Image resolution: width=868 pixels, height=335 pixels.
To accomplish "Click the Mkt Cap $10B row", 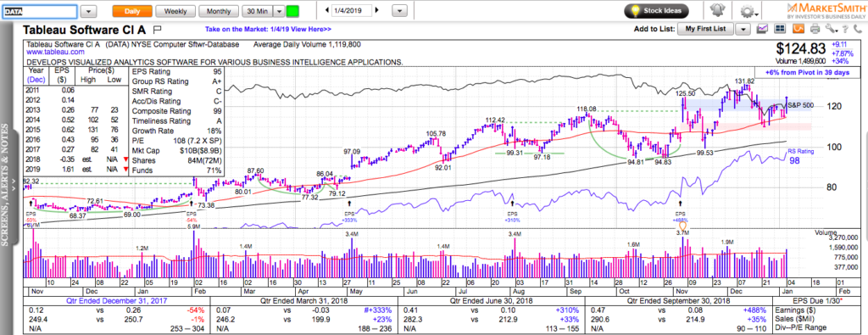I will click(177, 150).
